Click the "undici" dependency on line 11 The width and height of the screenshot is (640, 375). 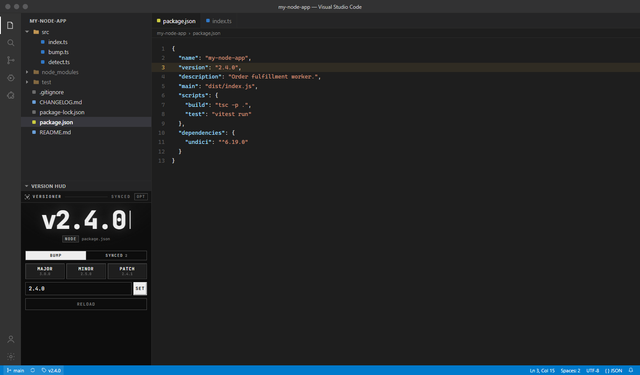click(198, 142)
